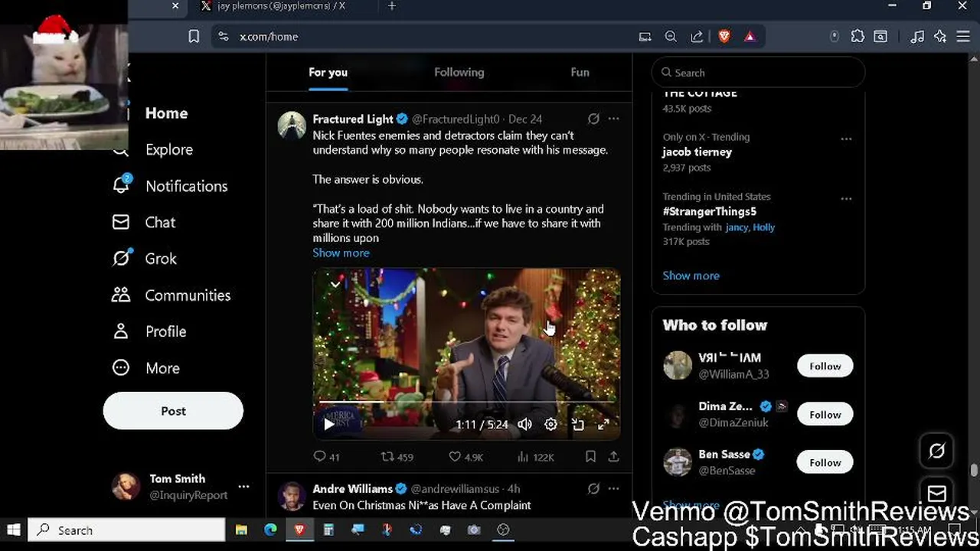Open more options for Fractured Light post
This screenshot has height=551, width=980.
coord(613,119)
